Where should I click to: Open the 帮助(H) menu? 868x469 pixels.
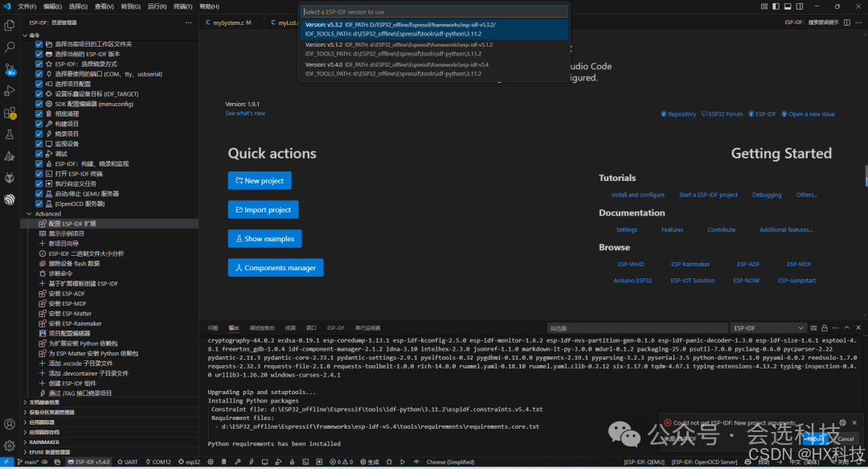coord(209,6)
